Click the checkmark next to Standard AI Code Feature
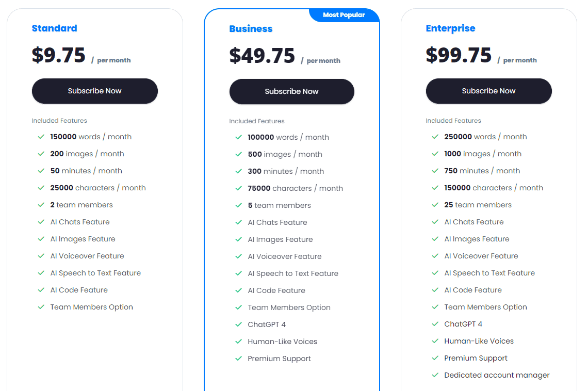The width and height of the screenshot is (588, 391). pyautogui.click(x=41, y=290)
